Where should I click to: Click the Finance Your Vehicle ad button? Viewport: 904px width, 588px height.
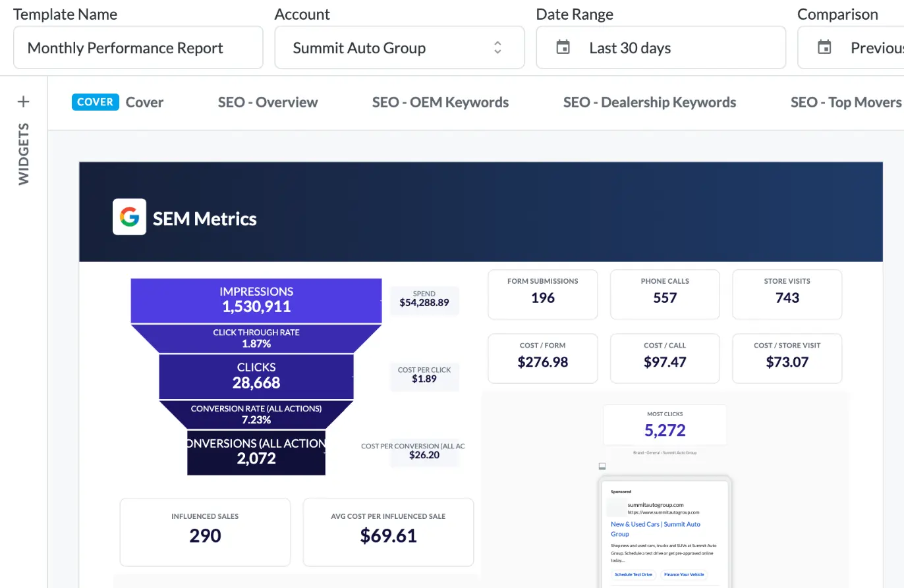[685, 575]
